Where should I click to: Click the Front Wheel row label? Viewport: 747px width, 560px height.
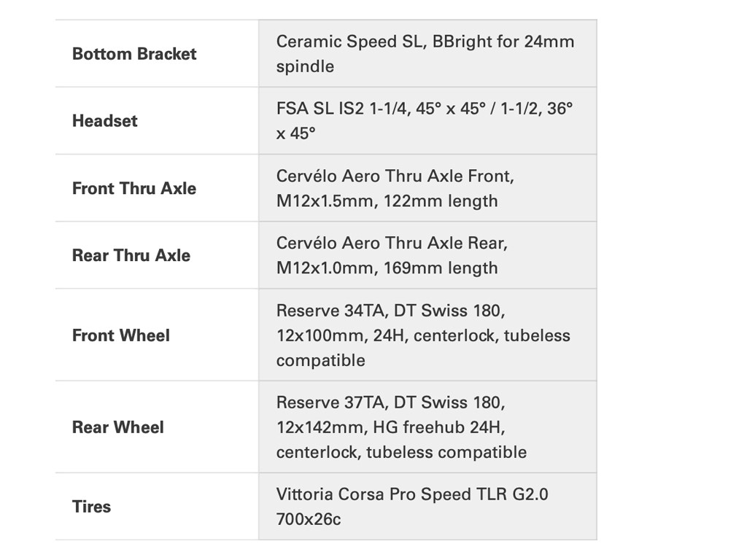pos(121,335)
